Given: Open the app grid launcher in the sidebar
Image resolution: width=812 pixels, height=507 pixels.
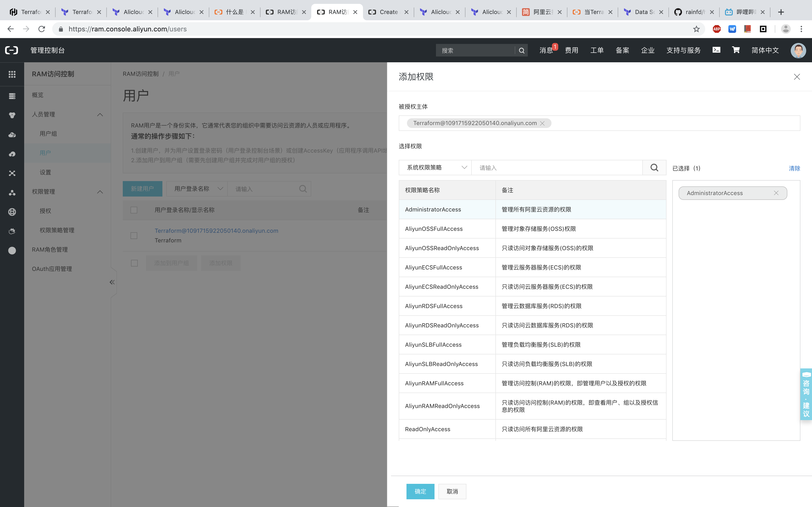Looking at the screenshot, I should pyautogui.click(x=12, y=74).
